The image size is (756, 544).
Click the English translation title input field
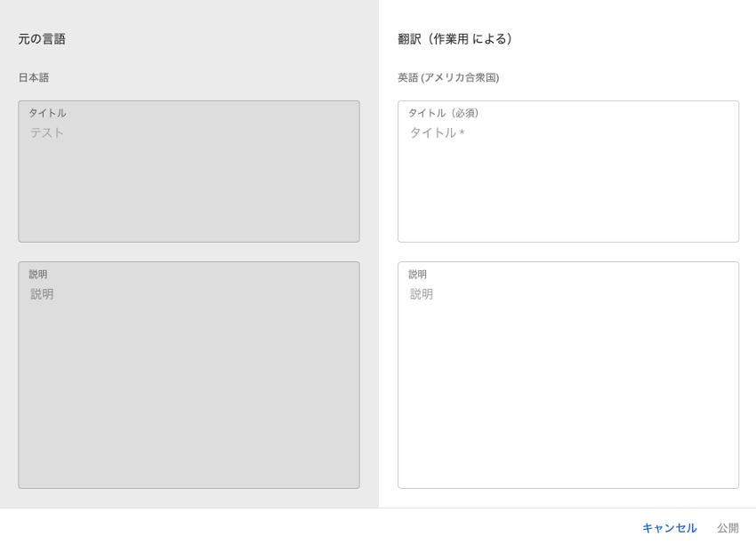[x=567, y=178]
